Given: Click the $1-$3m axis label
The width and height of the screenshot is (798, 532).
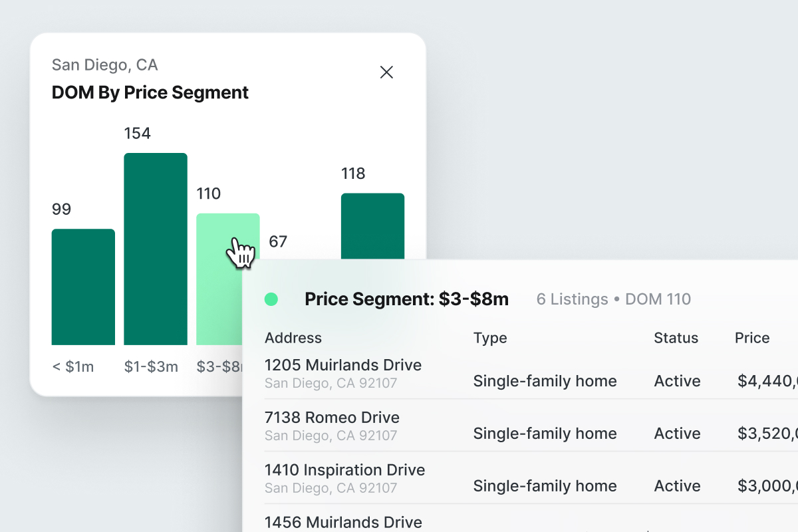Looking at the screenshot, I should pyautogui.click(x=151, y=366).
